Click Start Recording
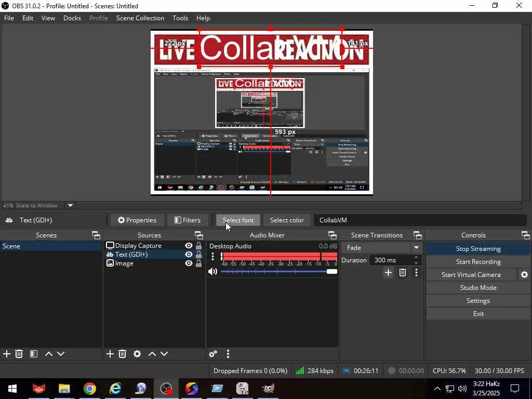The image size is (532, 399). pos(478,262)
